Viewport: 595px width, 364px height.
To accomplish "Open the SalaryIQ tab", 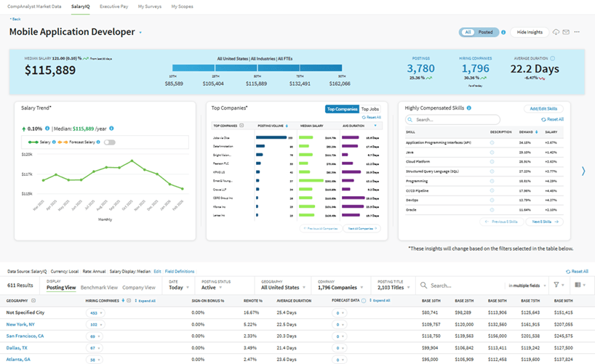I will tap(81, 7).
